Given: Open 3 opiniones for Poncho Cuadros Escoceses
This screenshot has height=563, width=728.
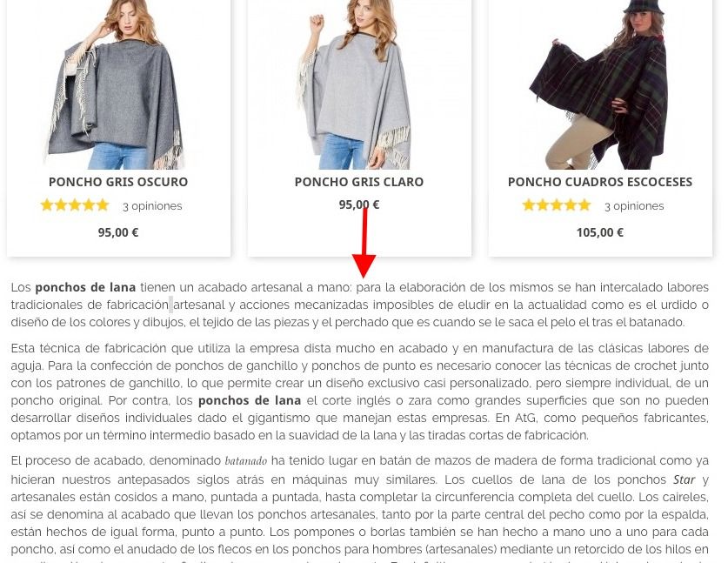Looking at the screenshot, I should [x=634, y=205].
